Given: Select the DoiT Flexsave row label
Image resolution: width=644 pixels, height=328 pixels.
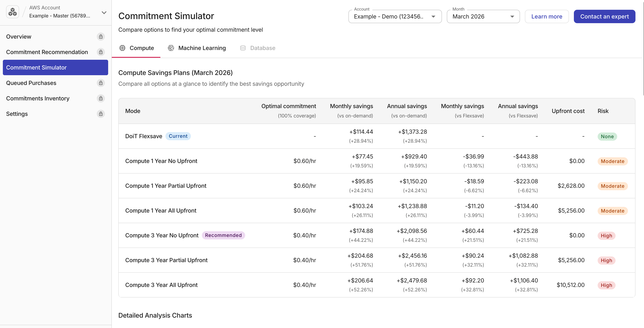Looking at the screenshot, I should pos(144,136).
